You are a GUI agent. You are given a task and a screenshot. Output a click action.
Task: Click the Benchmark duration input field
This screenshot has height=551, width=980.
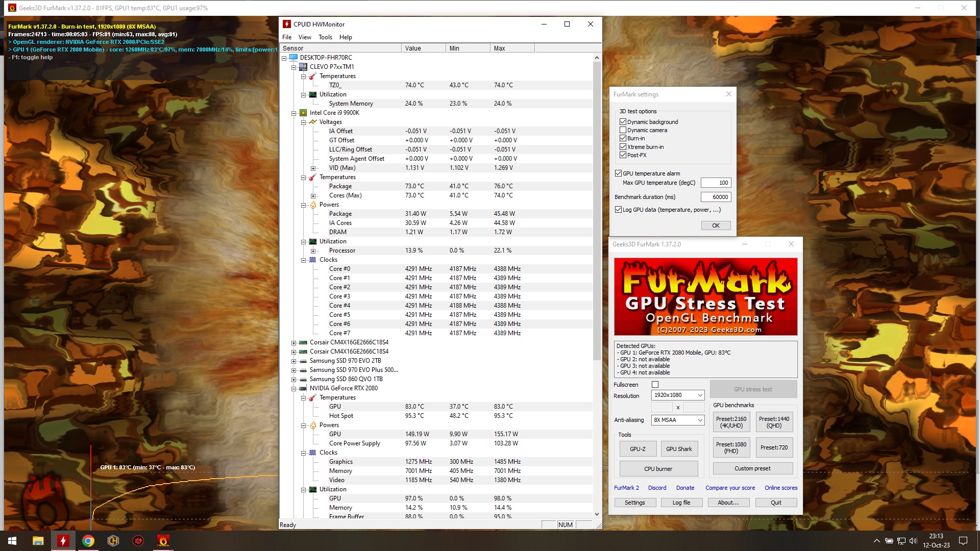pos(716,197)
